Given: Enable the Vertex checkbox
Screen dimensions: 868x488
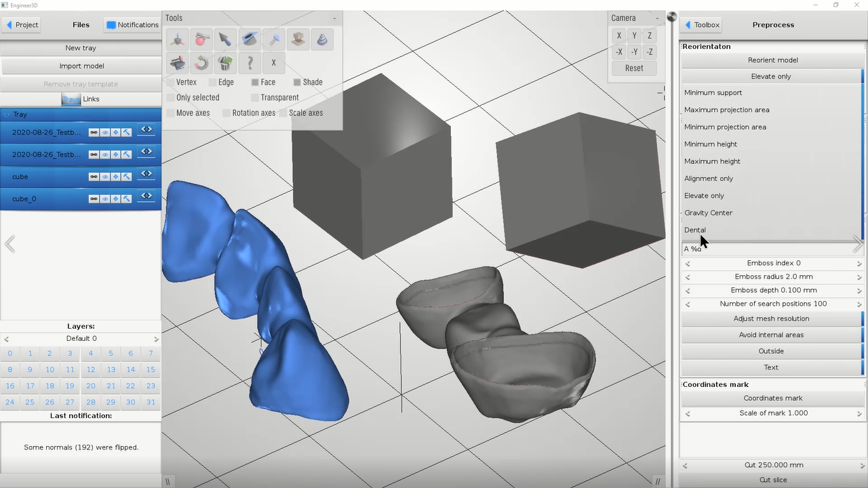Looking at the screenshot, I should click(x=170, y=83).
